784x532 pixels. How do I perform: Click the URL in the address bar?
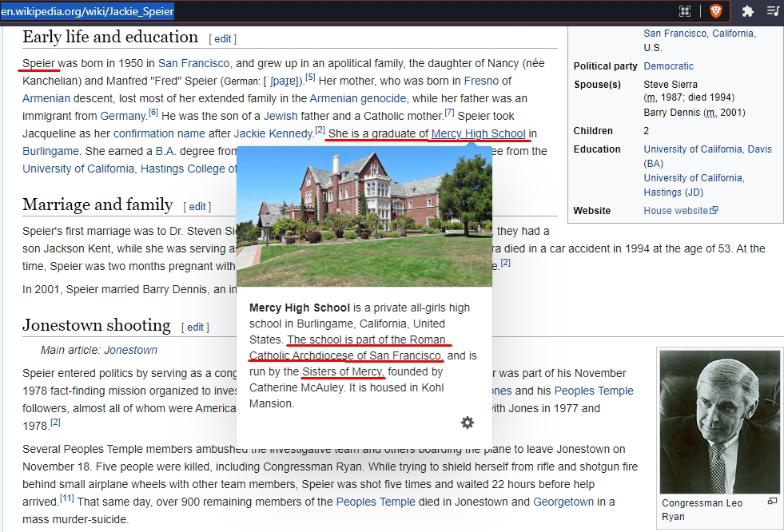point(87,11)
